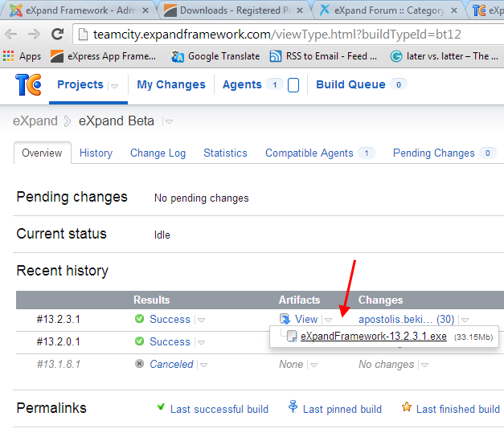The height and width of the screenshot is (441, 504).
Task: Open Last finished build permalink
Action: coord(458,409)
